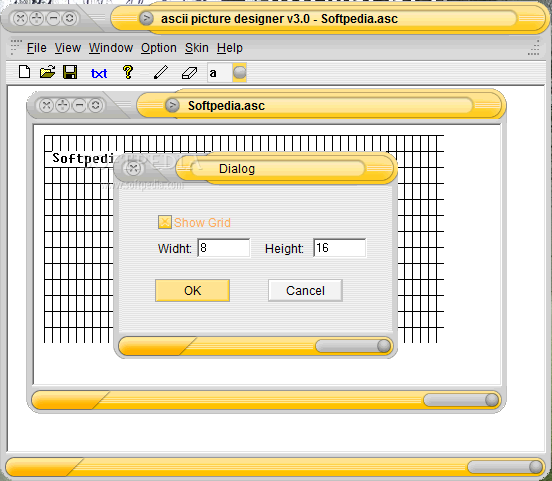This screenshot has height=481, width=552.
Task: Open the File menu
Action: click(x=37, y=48)
